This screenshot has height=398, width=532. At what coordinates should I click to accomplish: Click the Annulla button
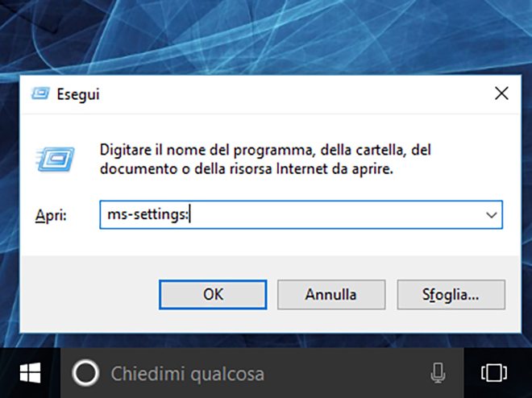click(330, 295)
